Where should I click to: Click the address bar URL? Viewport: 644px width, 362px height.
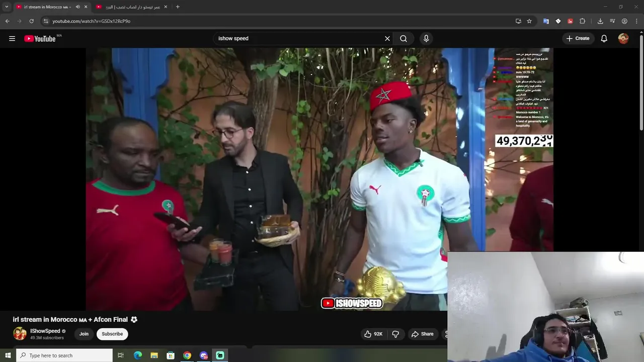(x=92, y=21)
